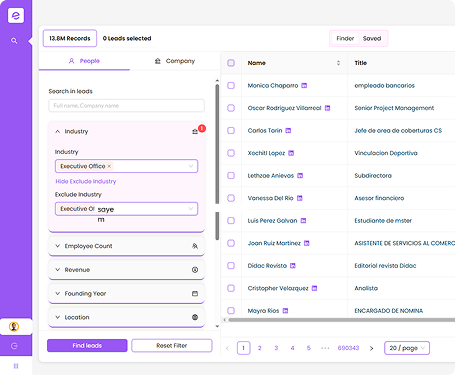This screenshot has height=375, width=455.
Task: Toggle the select-all leads checkbox
Action: [231, 63]
